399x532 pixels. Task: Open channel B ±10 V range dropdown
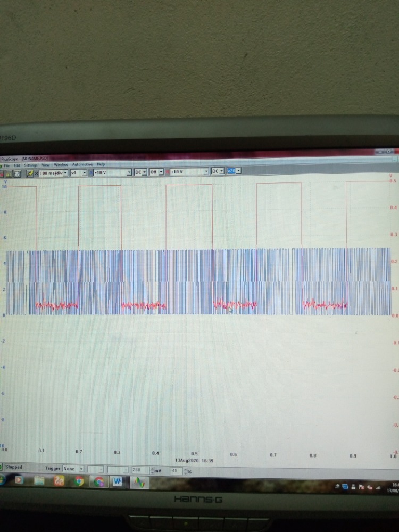pyautogui.click(x=189, y=172)
